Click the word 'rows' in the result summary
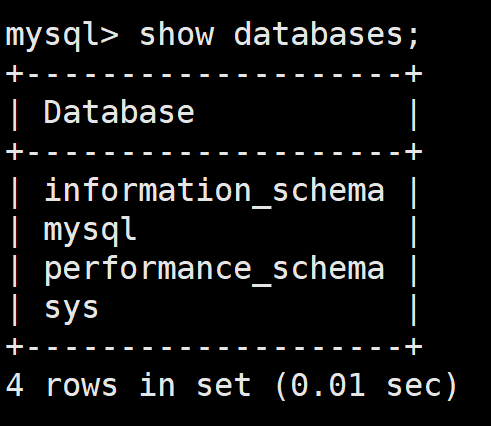This screenshot has width=491, height=426. point(81,386)
